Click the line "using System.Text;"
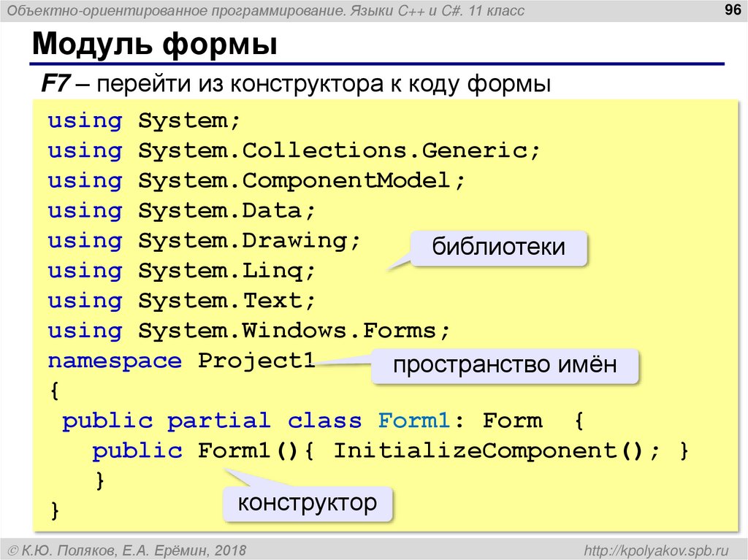This screenshot has height=560, width=748. [181, 302]
